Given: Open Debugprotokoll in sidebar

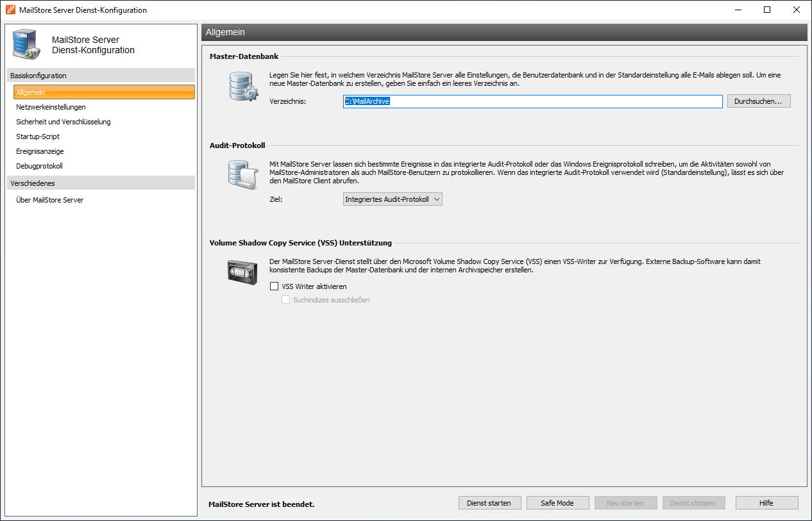Looking at the screenshot, I should click(x=39, y=166).
